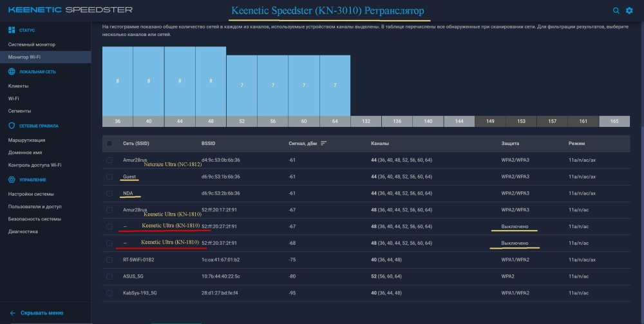Select channel 48 histogram bar

pos(211,81)
